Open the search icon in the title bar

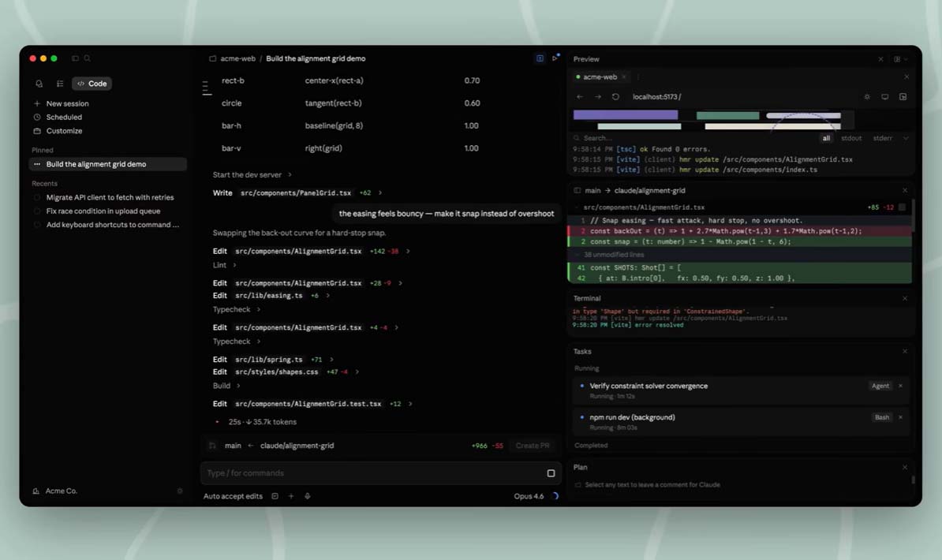click(88, 58)
